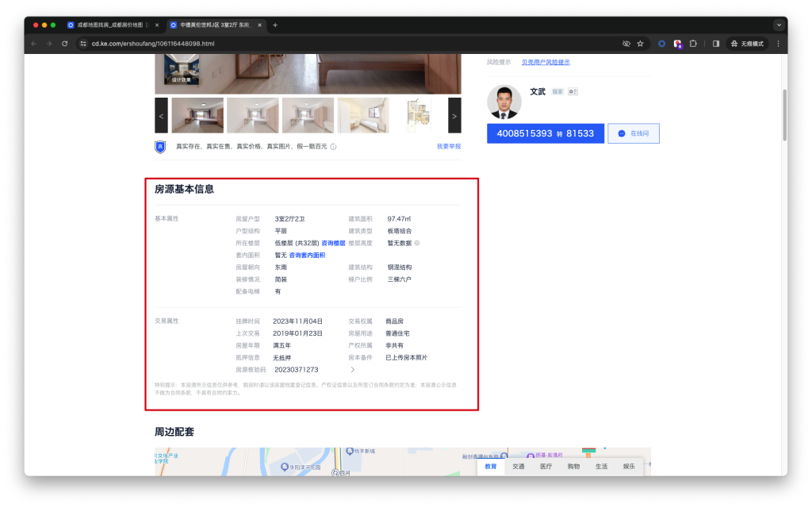
Task: Open a new tab with the plus button
Action: point(275,25)
